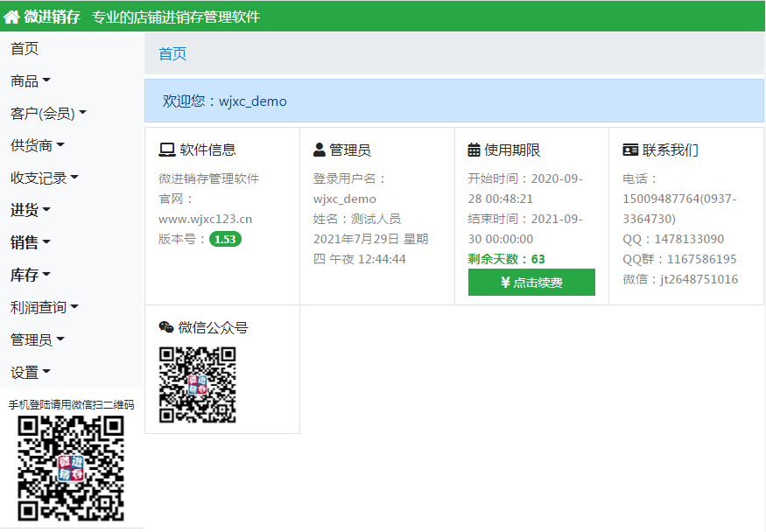
Task: Click the QQ：1478133090 text
Action: pos(673,239)
